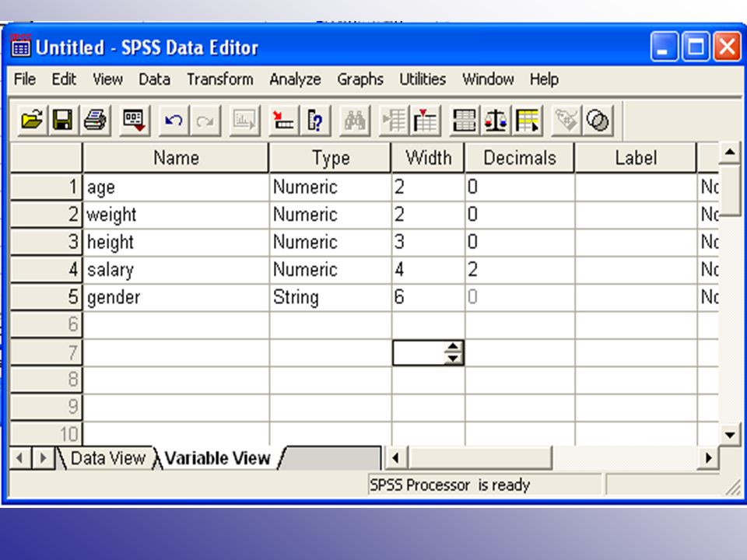The width and height of the screenshot is (747, 560).
Task: Open the File menu
Action: click(x=25, y=79)
